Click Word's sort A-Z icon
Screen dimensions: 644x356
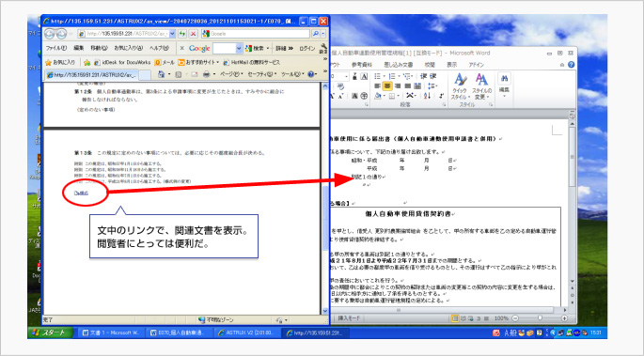point(427,96)
